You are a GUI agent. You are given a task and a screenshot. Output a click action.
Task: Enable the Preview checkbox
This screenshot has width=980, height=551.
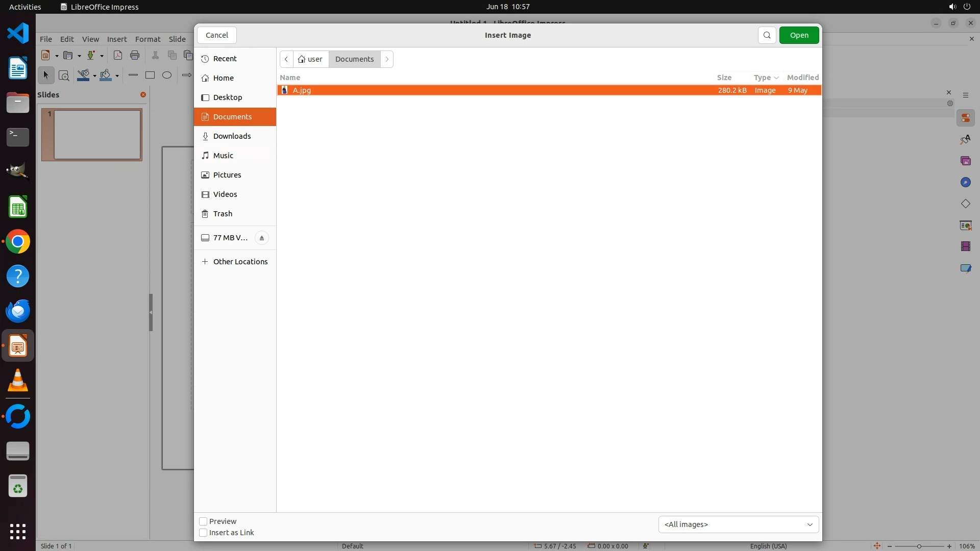coord(203,521)
